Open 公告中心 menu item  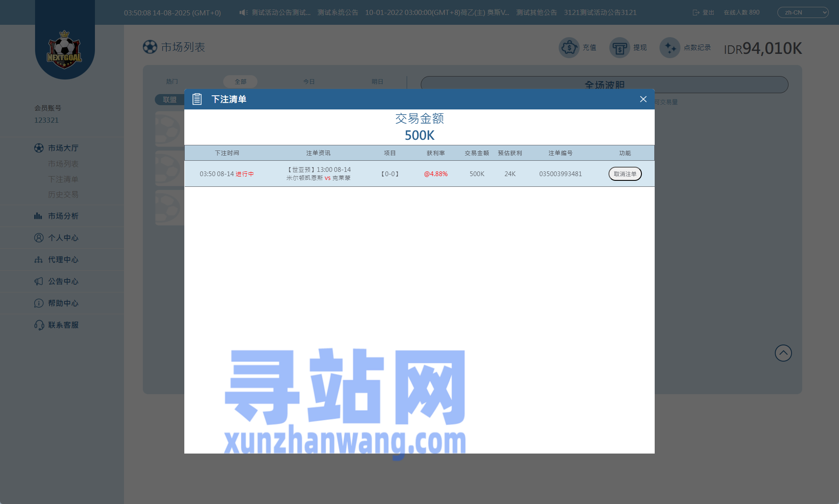tap(63, 281)
